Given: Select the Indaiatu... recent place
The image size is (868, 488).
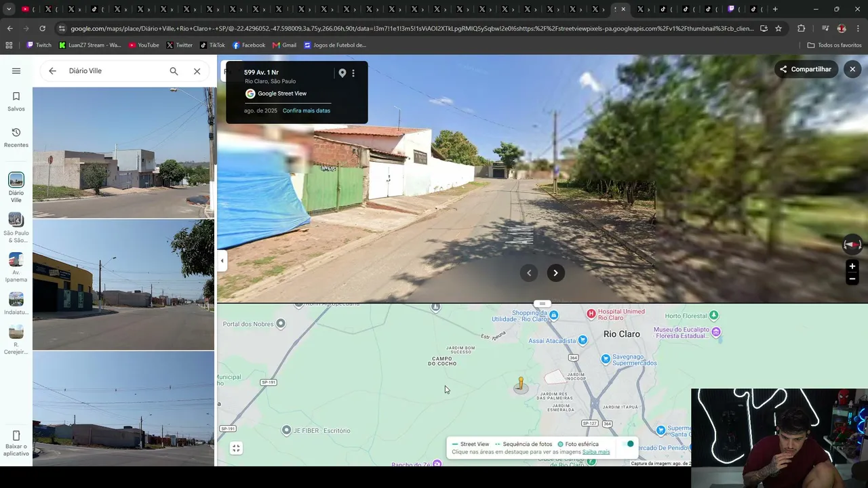Looking at the screenshot, I should [x=16, y=304].
